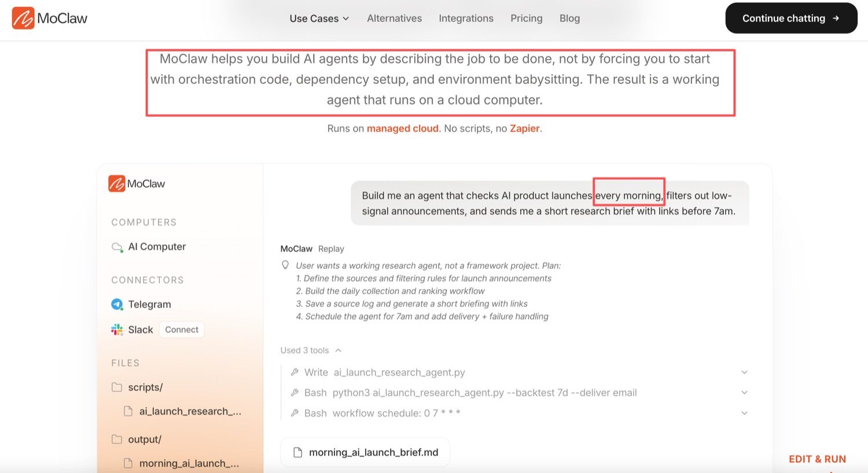Screen dimensions: 868x473
Task: Click the Slack logo icon
Action: pos(117,330)
